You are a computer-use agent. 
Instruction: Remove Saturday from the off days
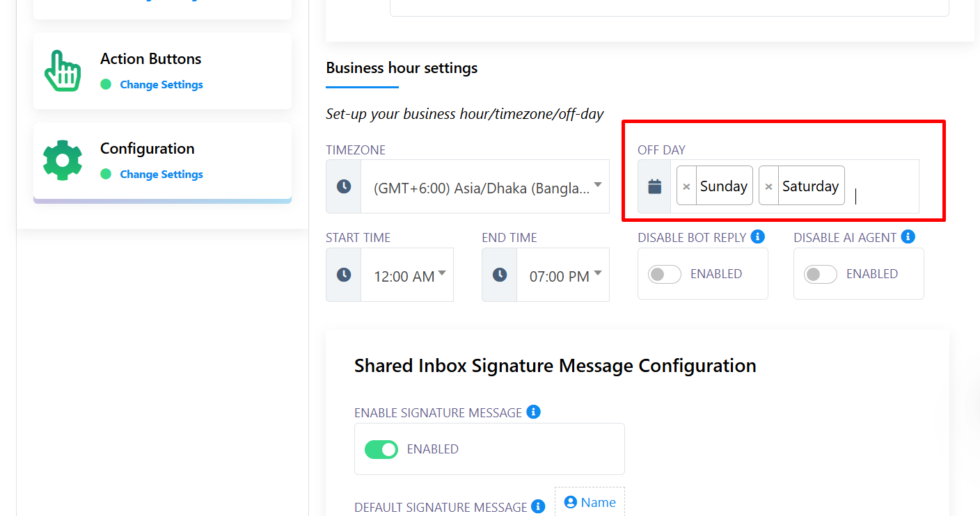[x=768, y=186]
